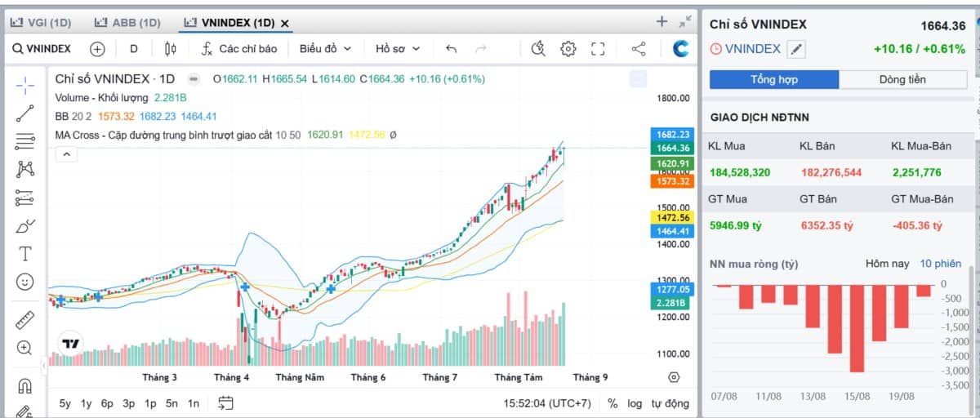
Task: Open the quick search lightbulb icon
Action: [x=537, y=49]
